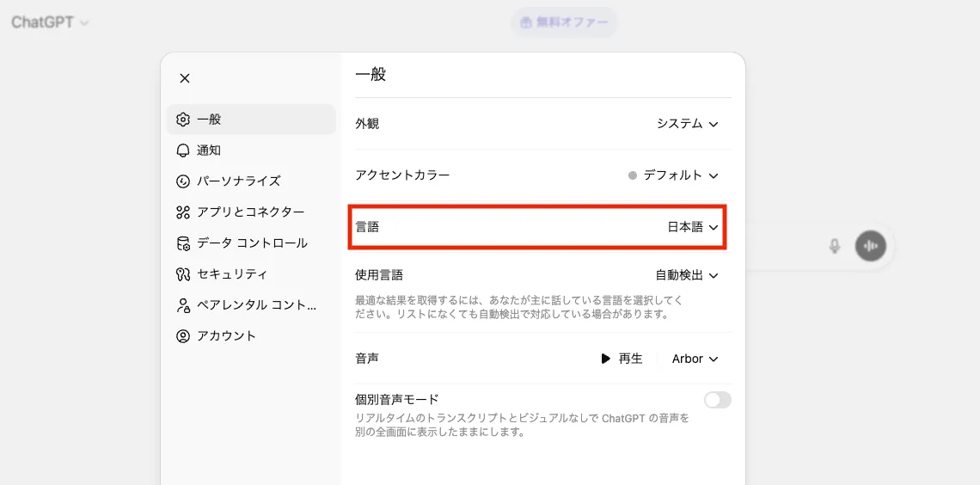Click the データ コントロール database icon
Screen dimensions: 980x485
click(182, 243)
